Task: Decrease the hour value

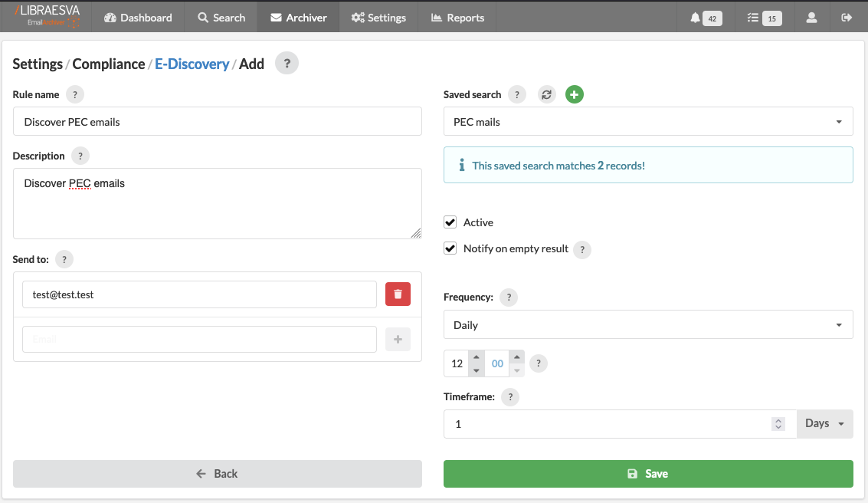Action: (x=476, y=370)
